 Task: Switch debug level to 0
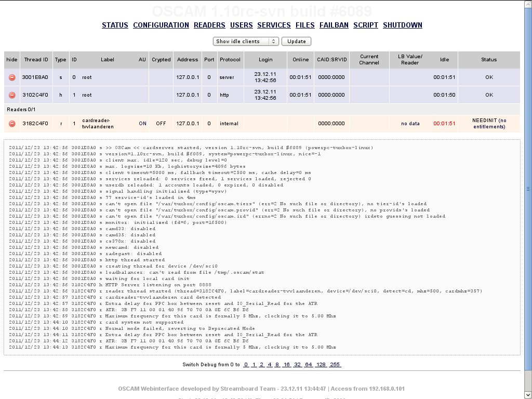coord(246,365)
